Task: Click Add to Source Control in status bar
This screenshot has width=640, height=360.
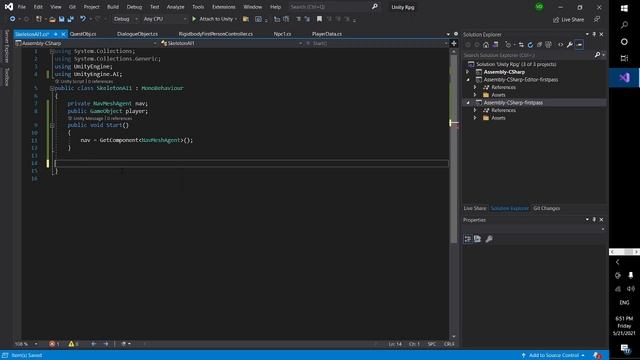Action: (x=553, y=356)
